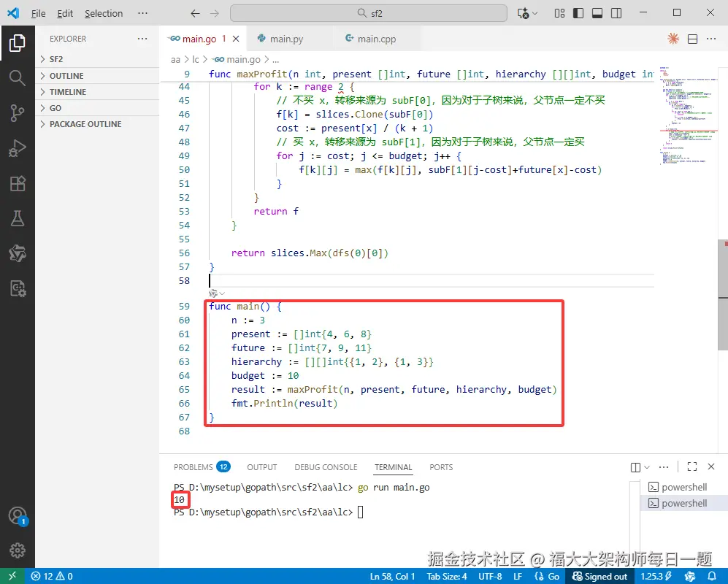
Task: Click the orange star icon in editor toolbar
Action: click(x=673, y=39)
